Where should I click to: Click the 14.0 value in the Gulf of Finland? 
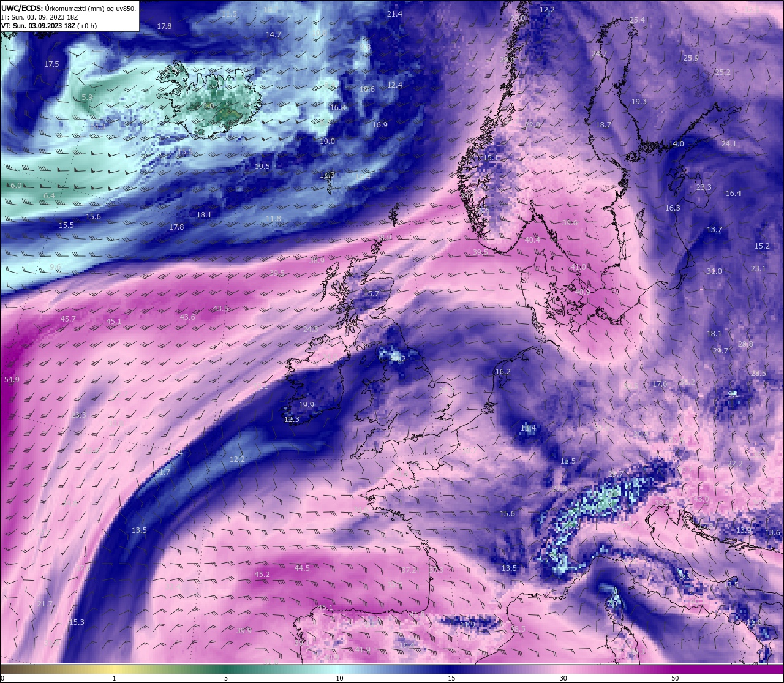pyautogui.click(x=676, y=144)
